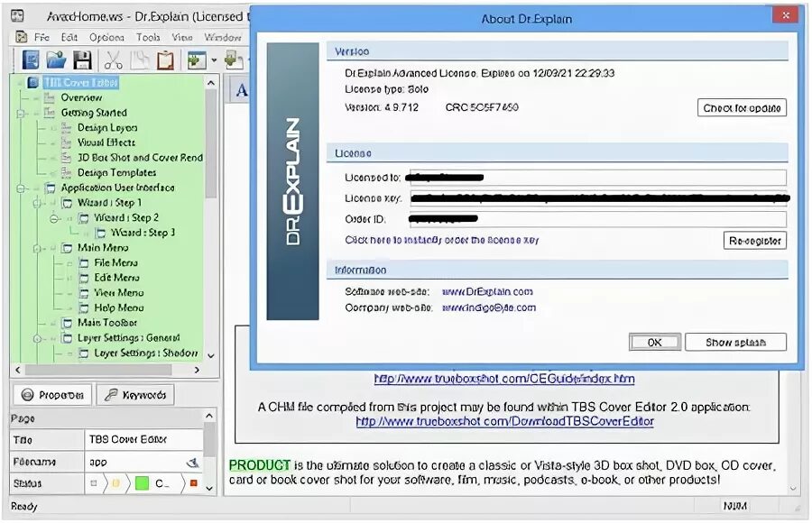
Task: Select the Edit Menu tree item
Action: point(116,278)
